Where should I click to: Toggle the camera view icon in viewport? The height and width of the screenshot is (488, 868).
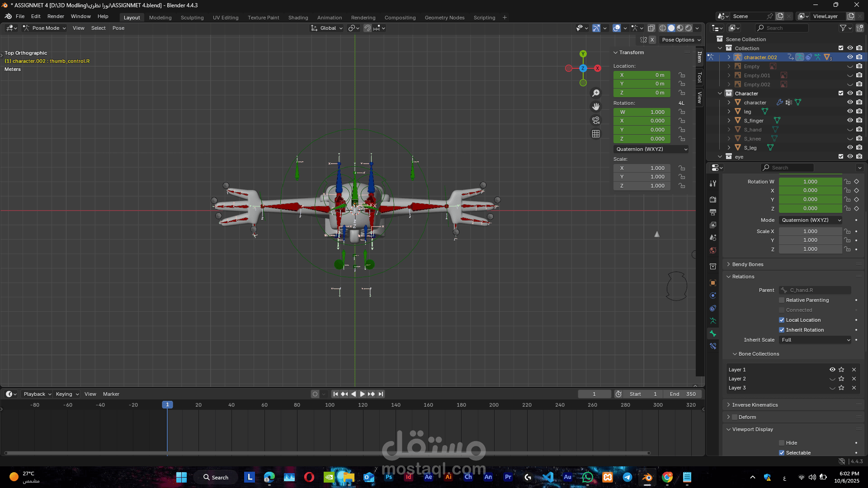coord(596,120)
